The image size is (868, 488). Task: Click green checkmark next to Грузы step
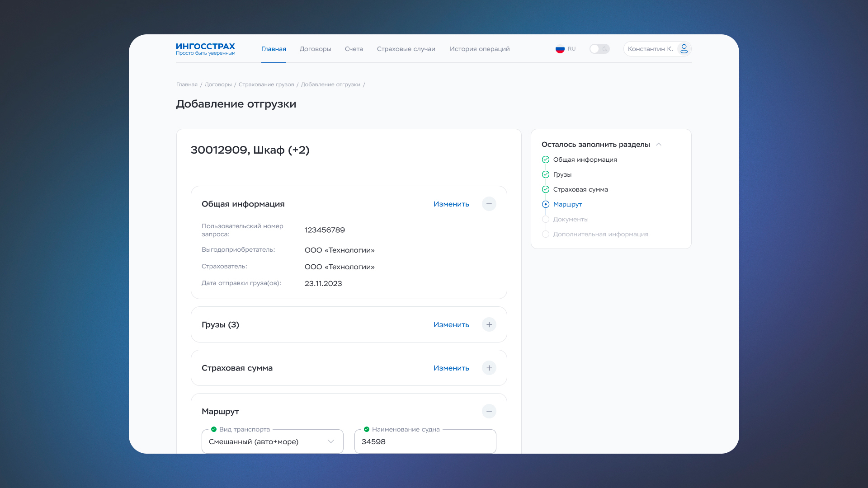[x=546, y=174]
